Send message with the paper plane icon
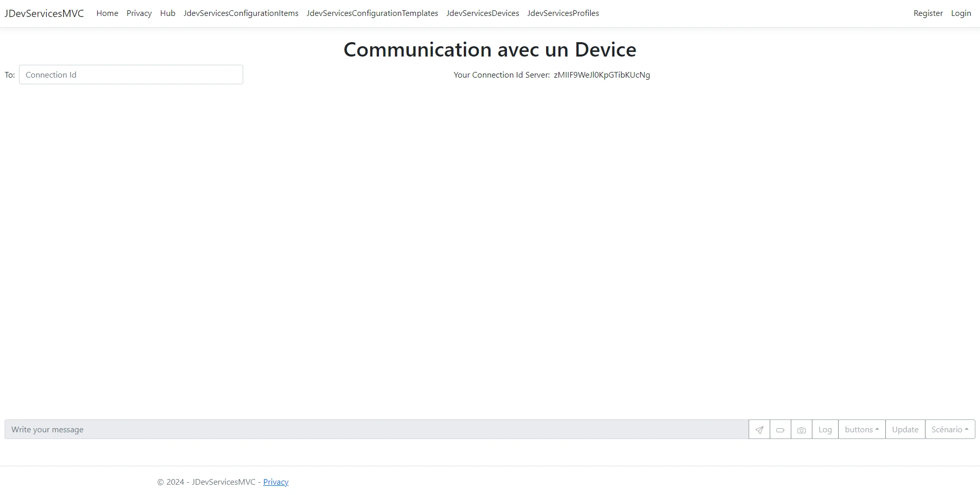 tap(759, 429)
